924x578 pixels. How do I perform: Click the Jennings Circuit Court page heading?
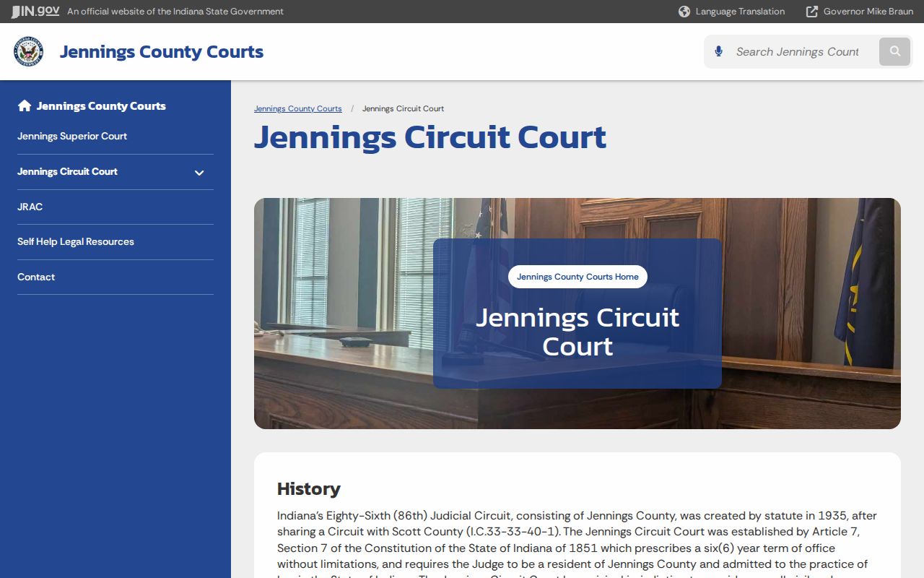coord(430,137)
